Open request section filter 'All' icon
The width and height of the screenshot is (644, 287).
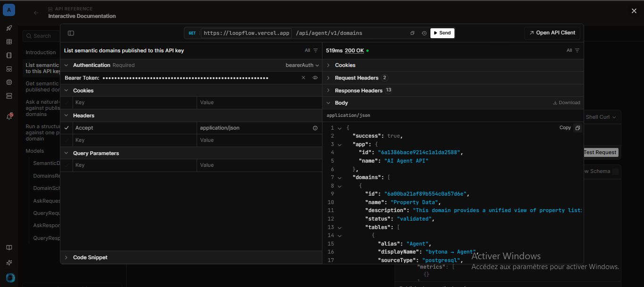tap(315, 50)
